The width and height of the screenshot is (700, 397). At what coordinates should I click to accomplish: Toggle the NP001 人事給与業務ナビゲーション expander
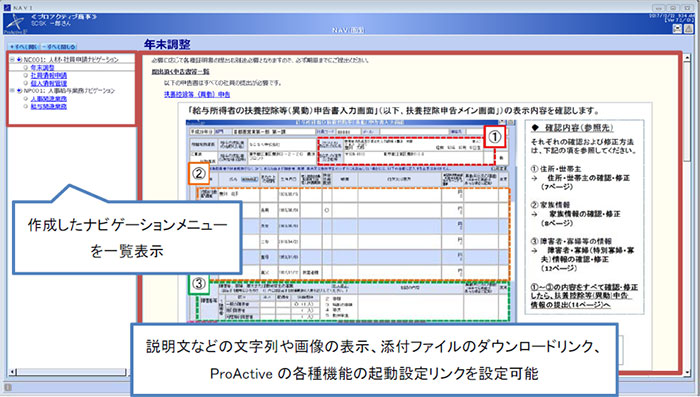click(x=12, y=91)
